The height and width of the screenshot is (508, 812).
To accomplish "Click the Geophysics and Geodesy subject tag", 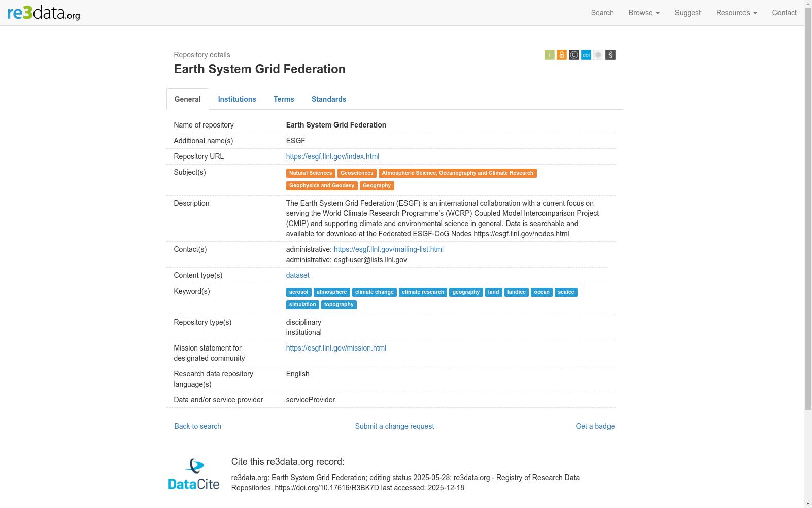I will pos(322,186).
